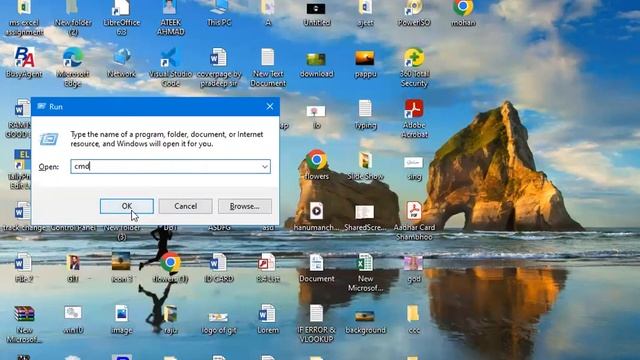Select the flowers Chrome icon
640x360 pixels.
(x=316, y=165)
